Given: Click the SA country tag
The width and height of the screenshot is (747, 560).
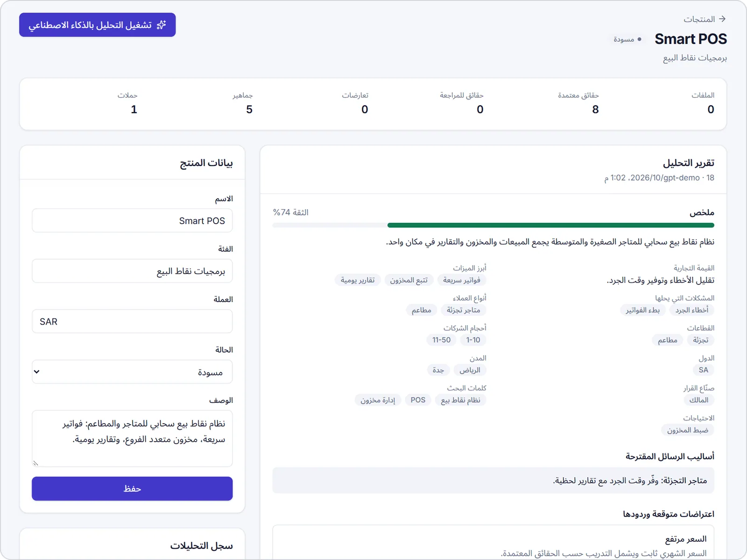Looking at the screenshot, I should click(x=704, y=370).
